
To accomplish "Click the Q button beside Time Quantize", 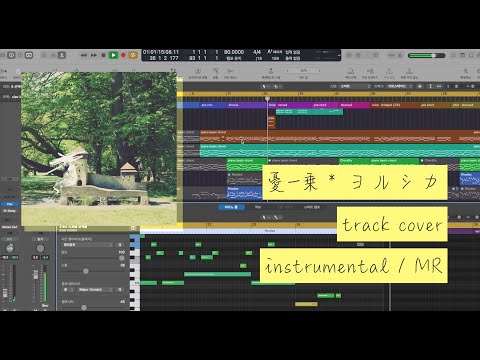I will pyautogui.click(x=120, y=245).
